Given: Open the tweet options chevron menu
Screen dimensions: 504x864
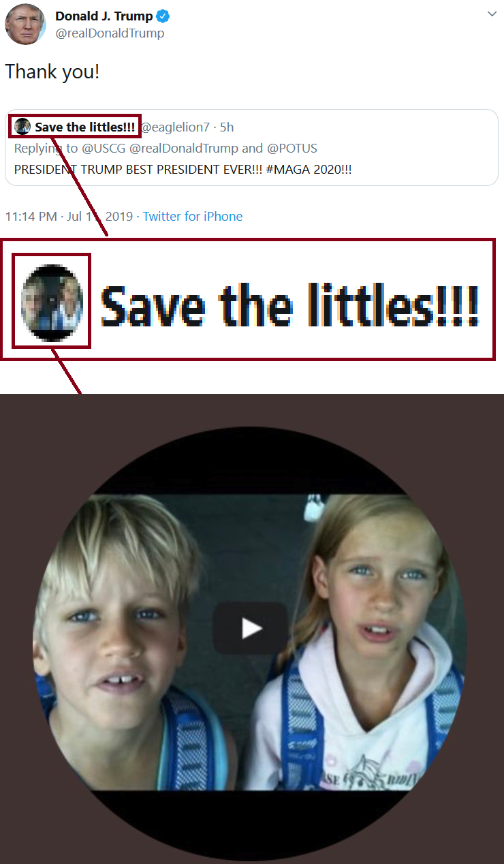Looking at the screenshot, I should tap(492, 14).
